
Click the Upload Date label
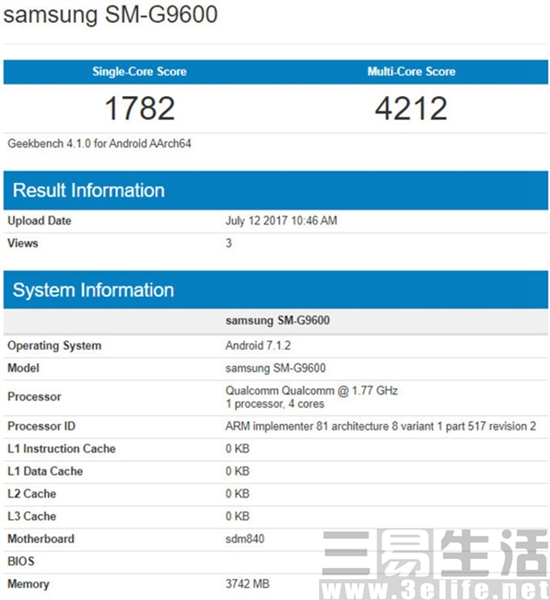click(x=39, y=221)
